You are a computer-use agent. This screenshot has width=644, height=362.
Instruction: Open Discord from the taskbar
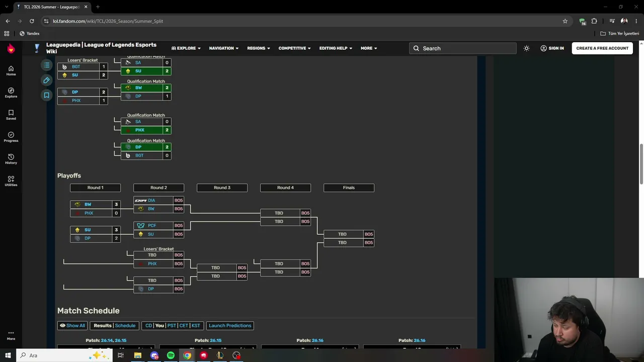(154, 355)
